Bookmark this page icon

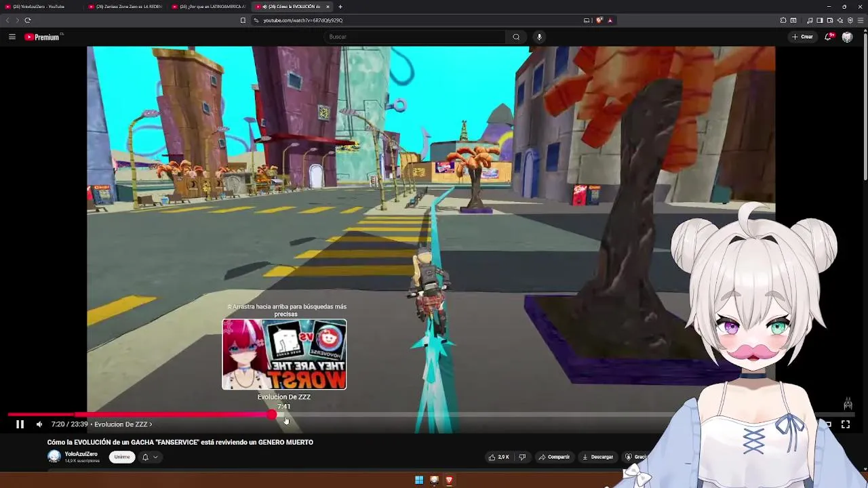[243, 20]
